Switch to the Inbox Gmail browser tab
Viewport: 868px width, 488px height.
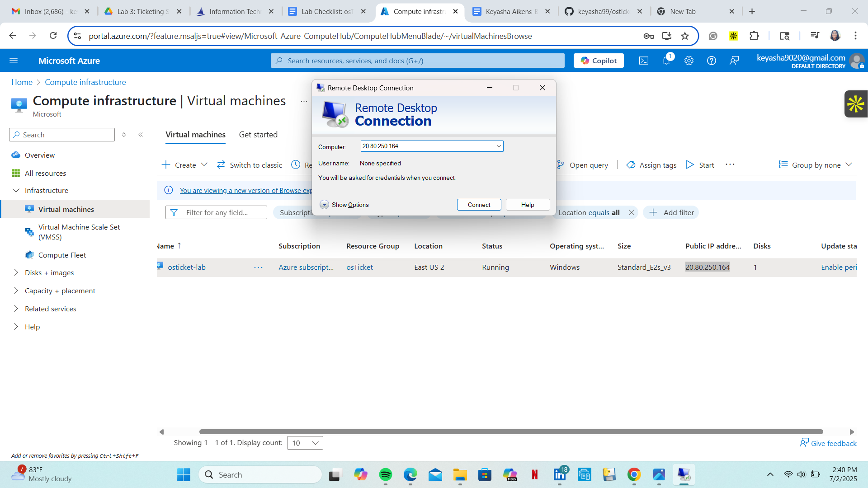51,11
